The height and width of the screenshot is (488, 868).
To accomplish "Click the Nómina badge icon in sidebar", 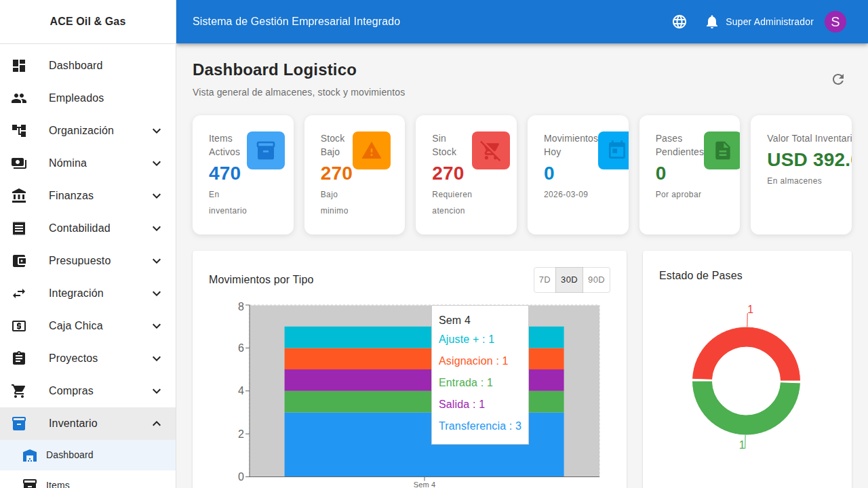I will point(19,163).
